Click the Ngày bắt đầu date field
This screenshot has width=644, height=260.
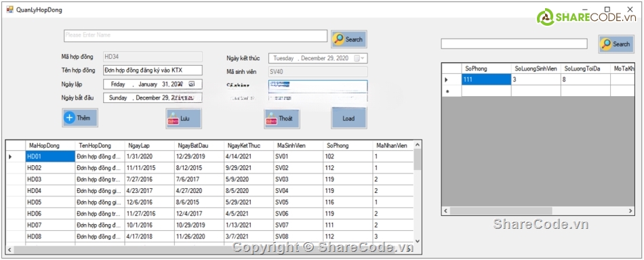pos(153,97)
